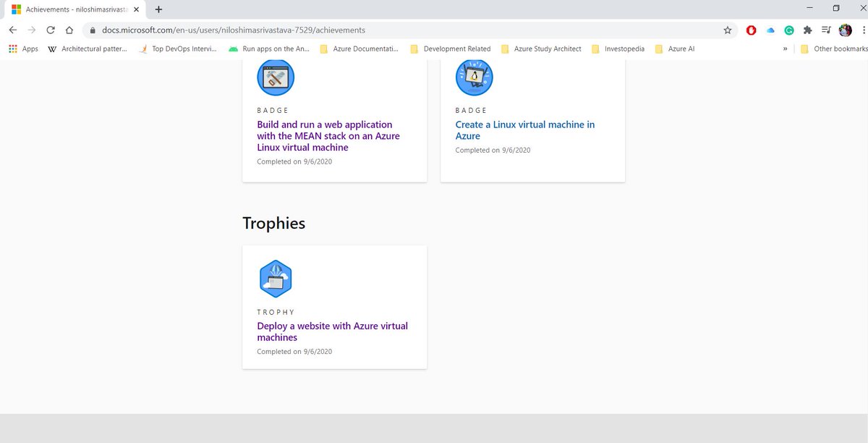The width and height of the screenshot is (868, 443).
Task: Click the browser back arrow
Action: pyautogui.click(x=13, y=30)
